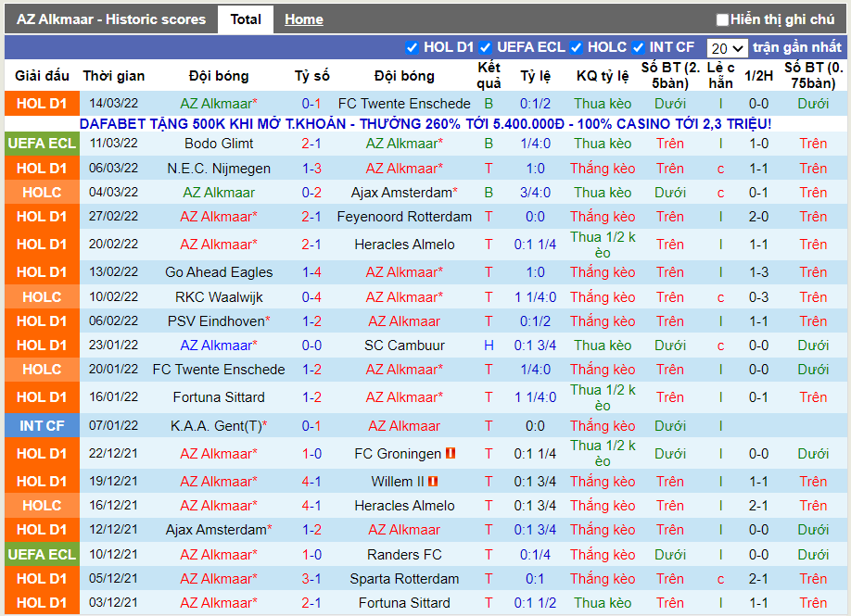
Task: Open FC Twente Enschede on 14/03/22 row
Action: click(x=404, y=104)
